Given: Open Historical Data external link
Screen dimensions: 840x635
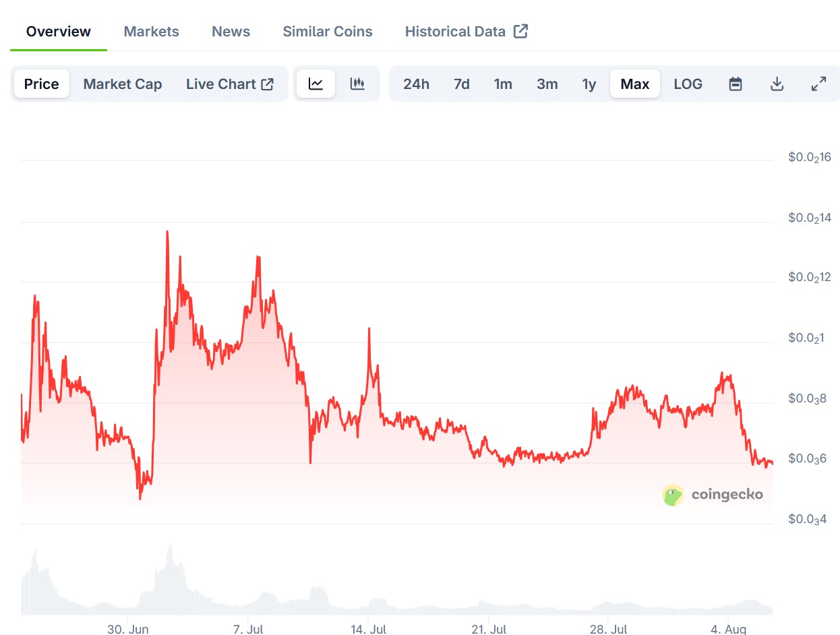Looking at the screenshot, I should click(x=467, y=32).
